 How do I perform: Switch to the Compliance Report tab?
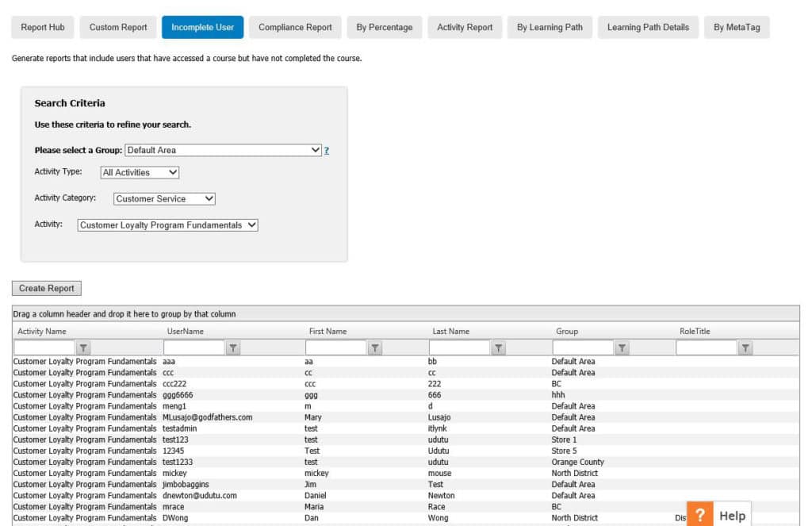(x=295, y=27)
